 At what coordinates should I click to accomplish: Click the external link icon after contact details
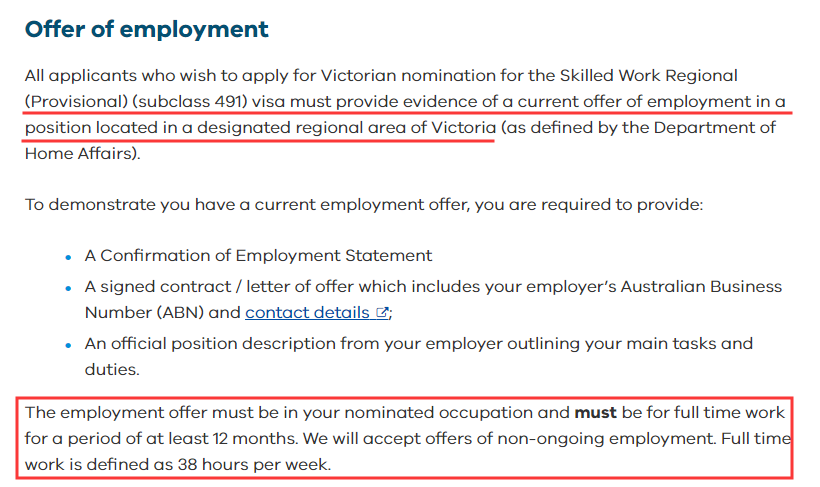pos(381,312)
